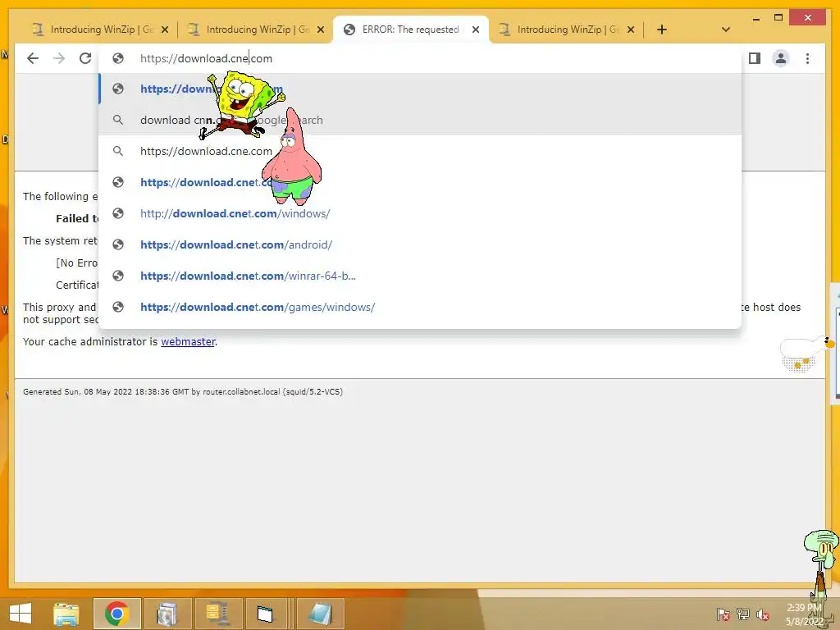Open Chrome side panel
This screenshot has width=840, height=630.
click(x=755, y=58)
